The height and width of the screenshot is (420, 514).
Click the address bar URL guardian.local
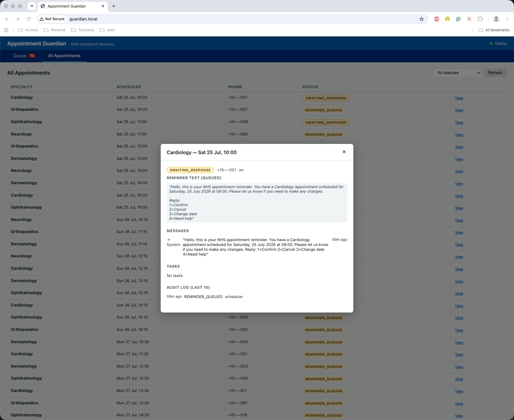pyautogui.click(x=83, y=19)
